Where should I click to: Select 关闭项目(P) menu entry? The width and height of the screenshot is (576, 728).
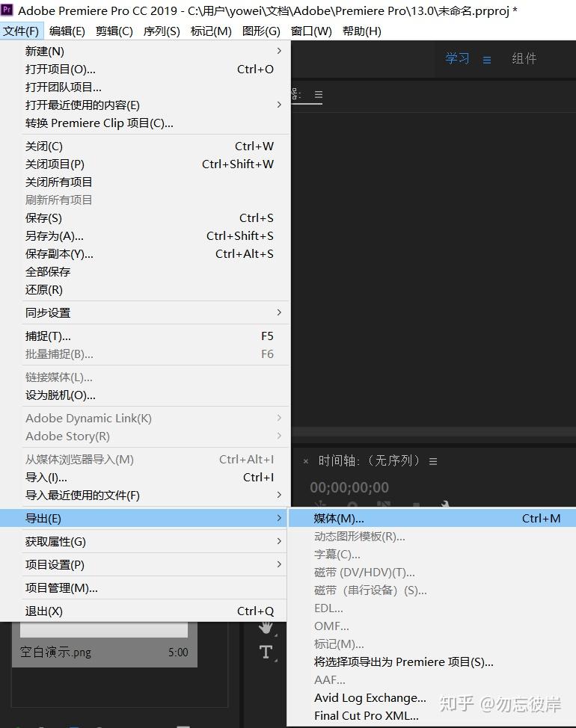(145, 164)
